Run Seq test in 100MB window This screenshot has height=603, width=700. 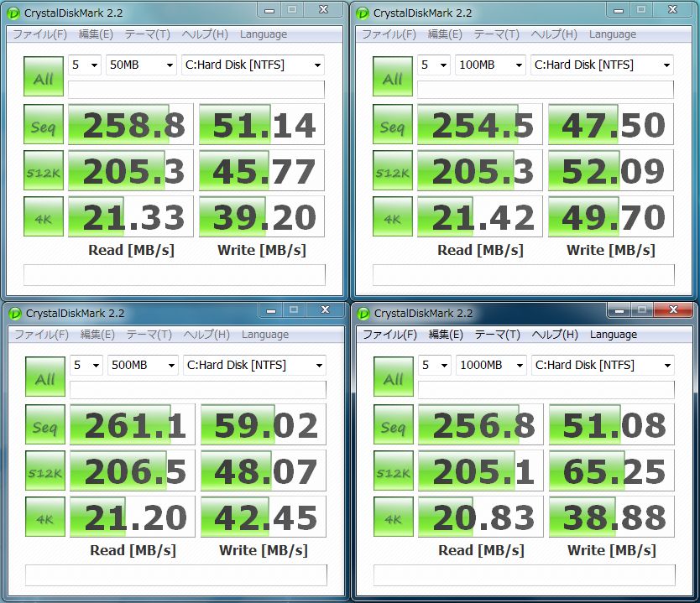pyautogui.click(x=393, y=124)
